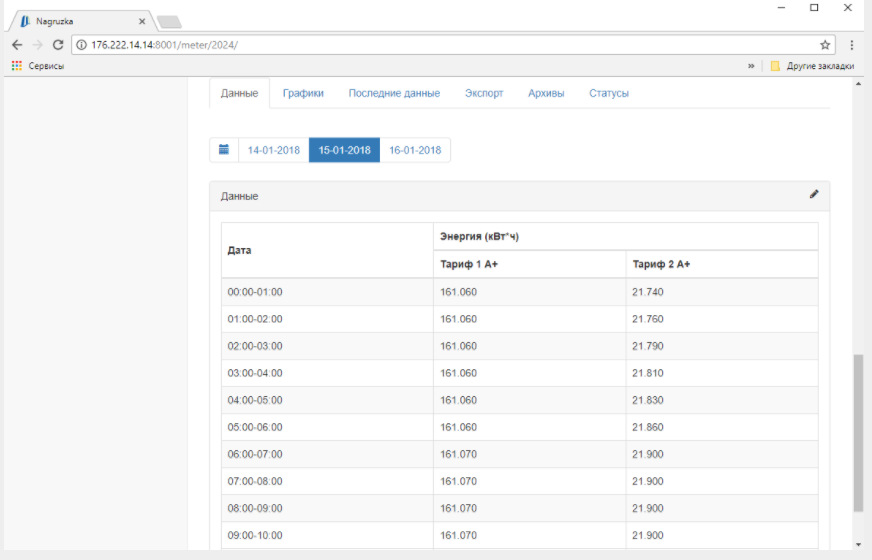Switch to the Экспорт tab
Viewport: 872px width, 560px height.
pyautogui.click(x=484, y=93)
